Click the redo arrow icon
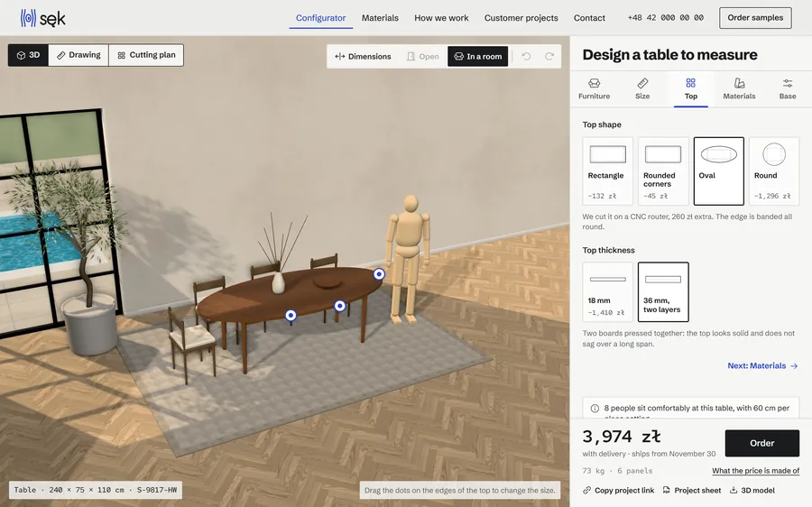 (x=549, y=56)
